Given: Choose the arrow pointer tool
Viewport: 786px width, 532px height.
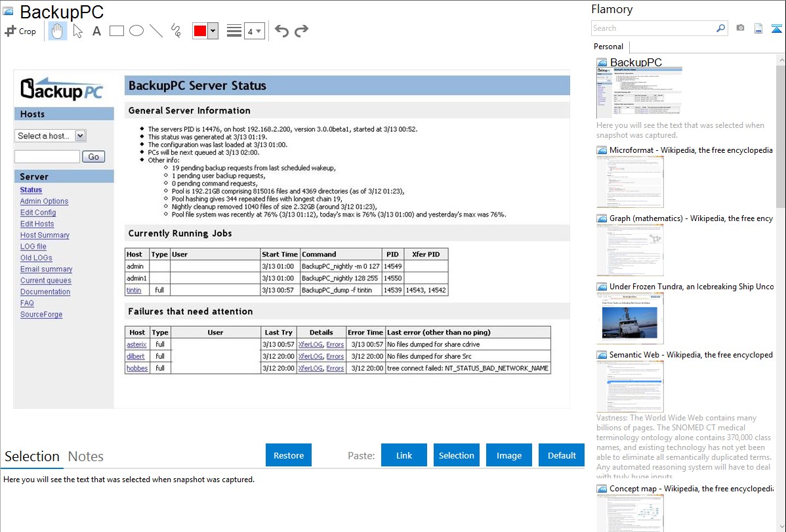Looking at the screenshot, I should click(x=77, y=31).
